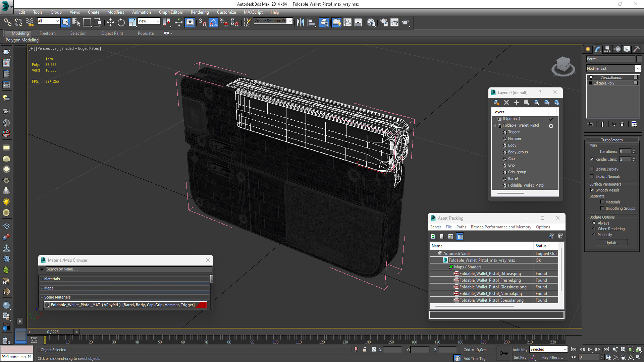Screen dimensions: 644x362
Task: Open the Hierarchy command panel tab
Action: coord(607,49)
